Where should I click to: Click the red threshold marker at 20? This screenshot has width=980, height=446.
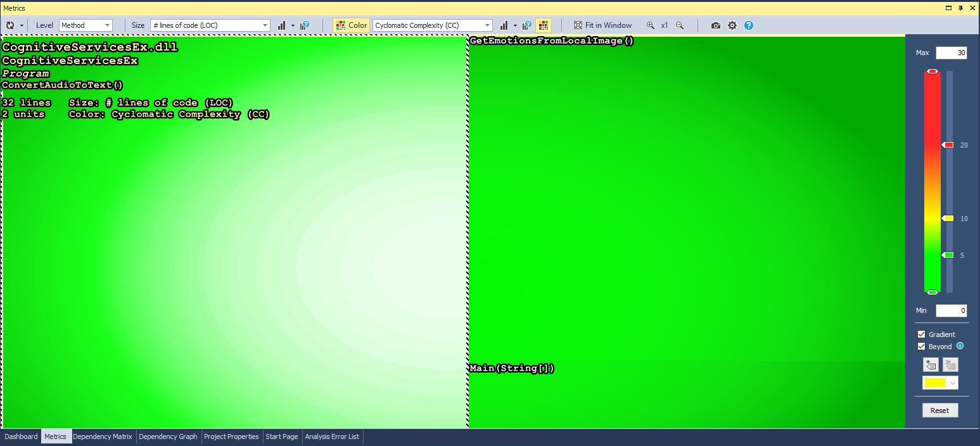pyautogui.click(x=948, y=145)
